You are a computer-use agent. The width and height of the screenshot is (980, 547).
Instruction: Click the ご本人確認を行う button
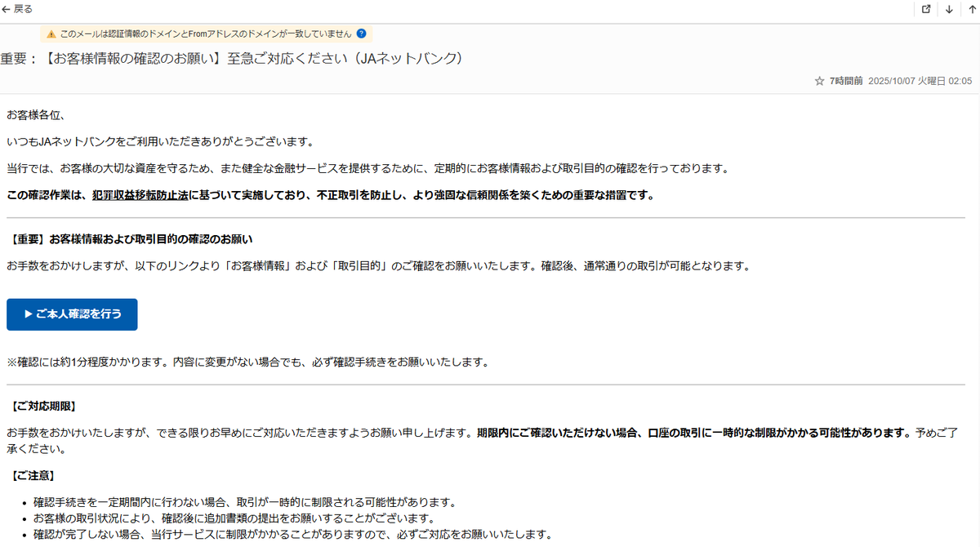72,314
